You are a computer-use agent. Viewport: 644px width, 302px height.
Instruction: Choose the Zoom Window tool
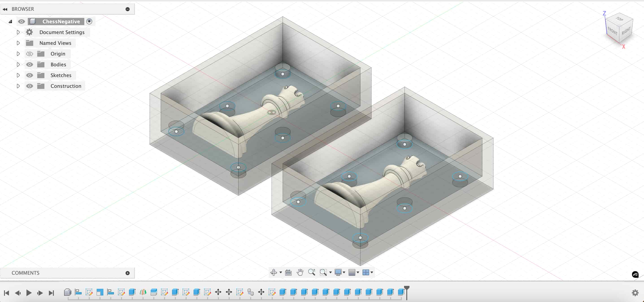coord(323,272)
